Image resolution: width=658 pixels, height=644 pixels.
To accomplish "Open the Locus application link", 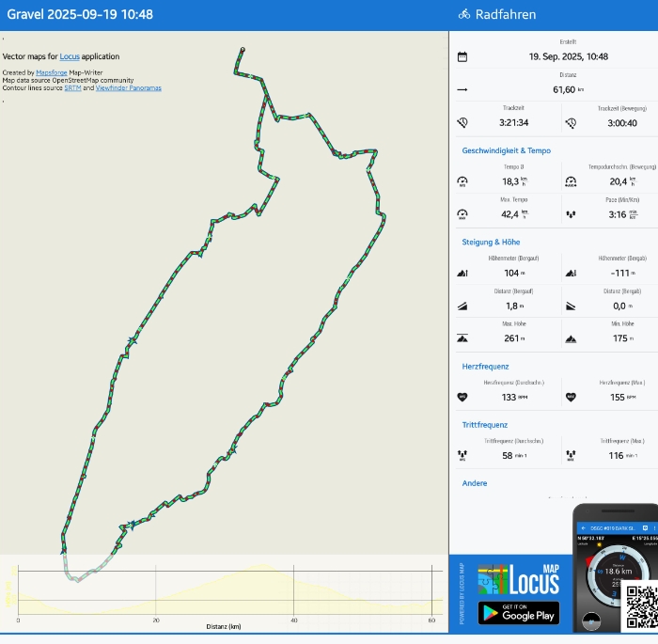I will pos(69,56).
